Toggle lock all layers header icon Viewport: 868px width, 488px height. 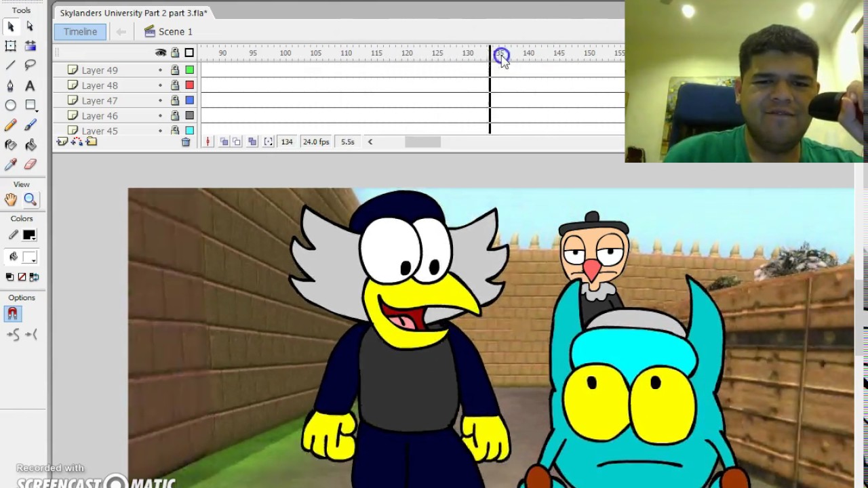[175, 53]
